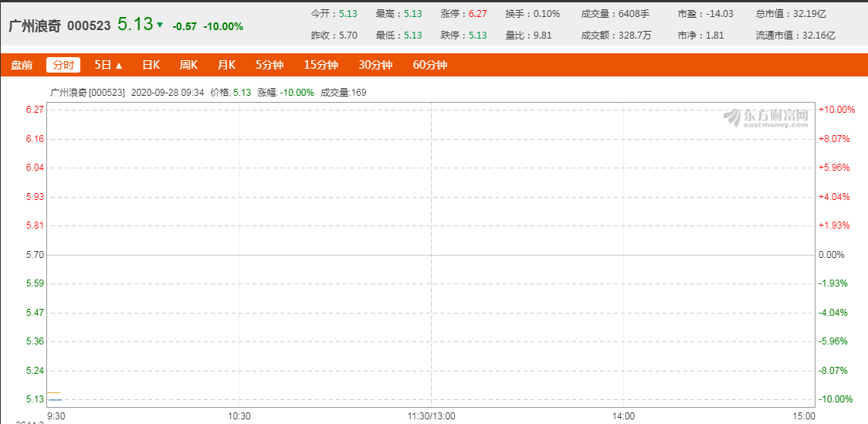
Task: Expand the 5日 up-arrow tab
Action: [108, 66]
